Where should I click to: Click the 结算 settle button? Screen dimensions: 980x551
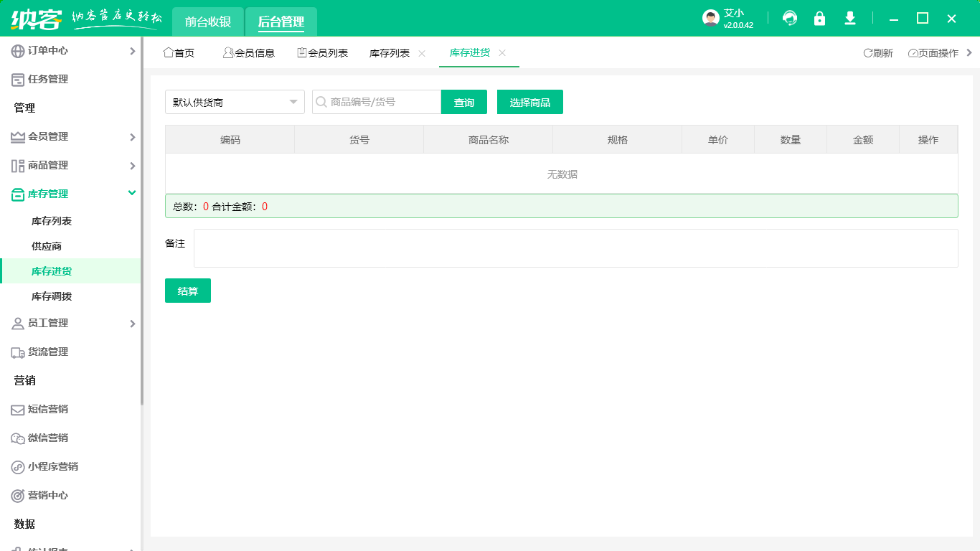[187, 291]
